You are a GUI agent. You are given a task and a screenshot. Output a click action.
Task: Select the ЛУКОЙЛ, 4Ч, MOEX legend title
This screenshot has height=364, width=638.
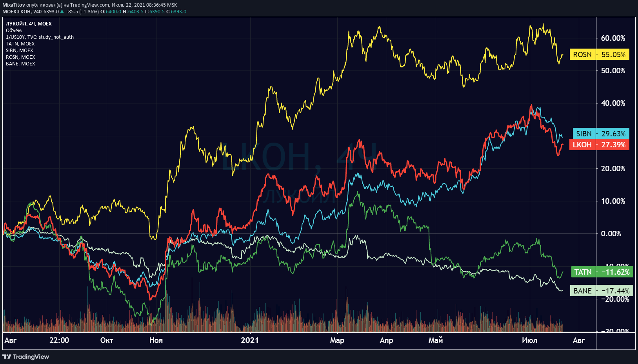point(29,24)
